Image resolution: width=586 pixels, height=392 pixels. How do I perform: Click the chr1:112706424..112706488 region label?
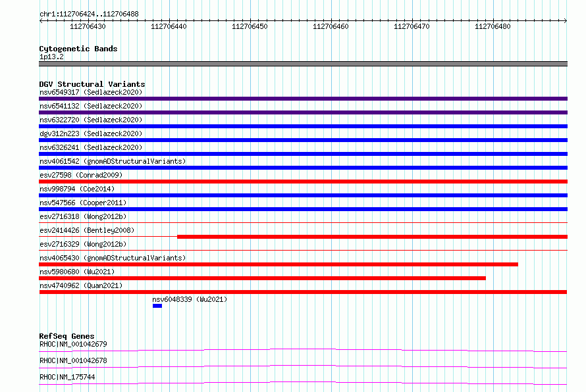pyautogui.click(x=89, y=14)
